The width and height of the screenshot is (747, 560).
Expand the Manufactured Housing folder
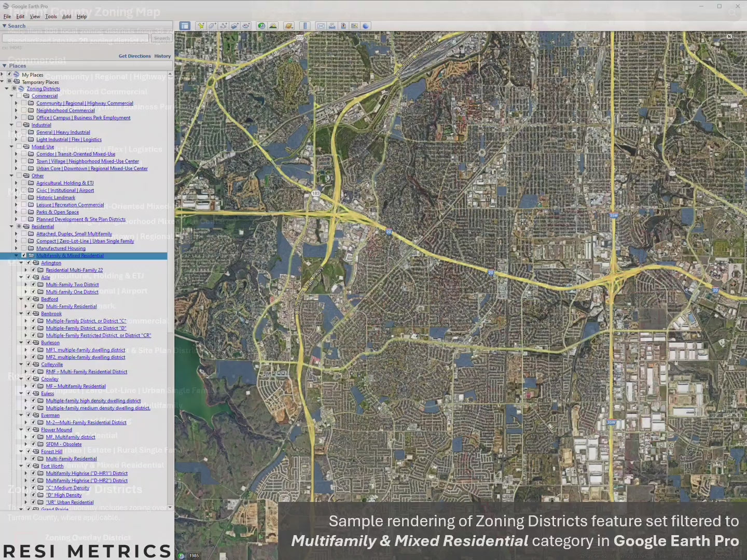[16, 248]
